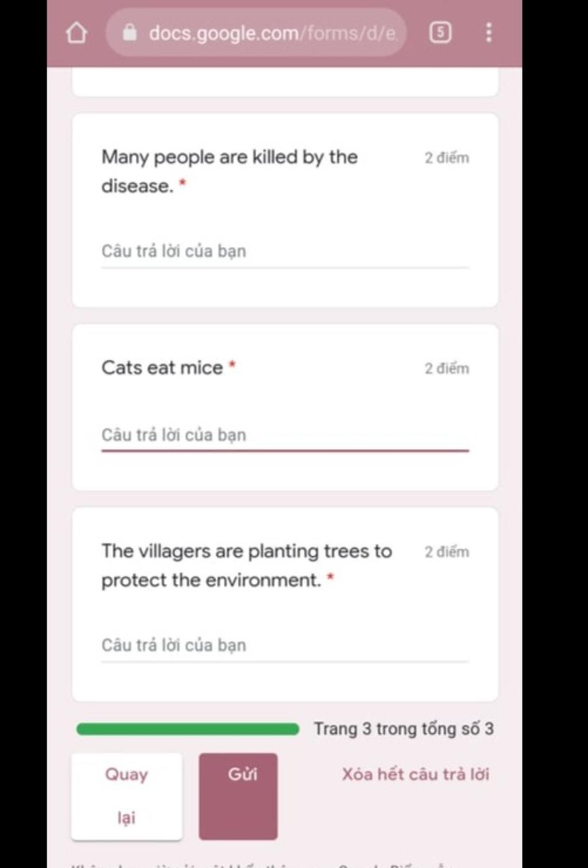Viewport: 588px width, 868px height.
Task: Click answer field under 'Many people are killed'
Action: 285,251
